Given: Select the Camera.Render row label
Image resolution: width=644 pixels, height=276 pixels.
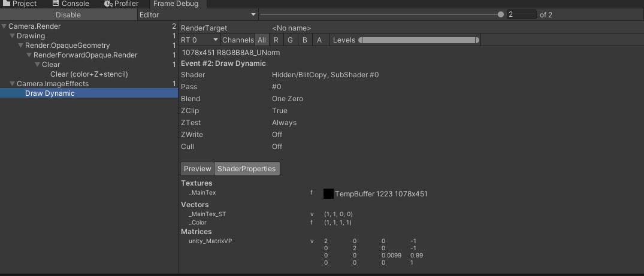Looking at the screenshot, I should pos(35,26).
